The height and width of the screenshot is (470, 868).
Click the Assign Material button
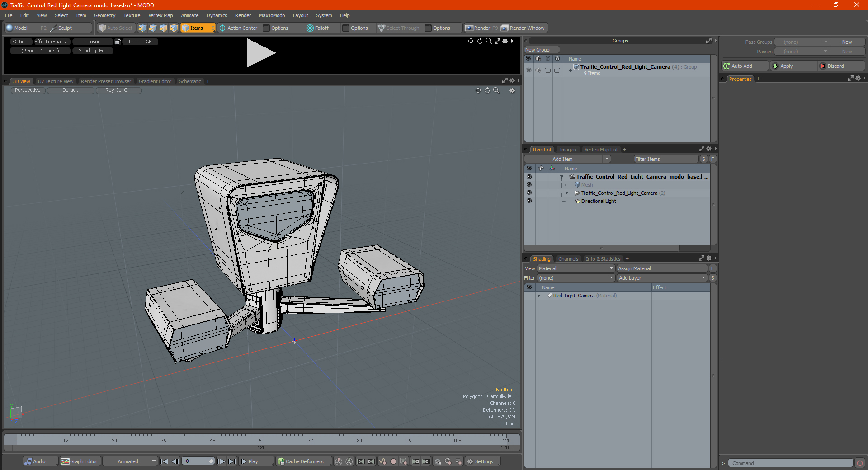click(x=662, y=268)
